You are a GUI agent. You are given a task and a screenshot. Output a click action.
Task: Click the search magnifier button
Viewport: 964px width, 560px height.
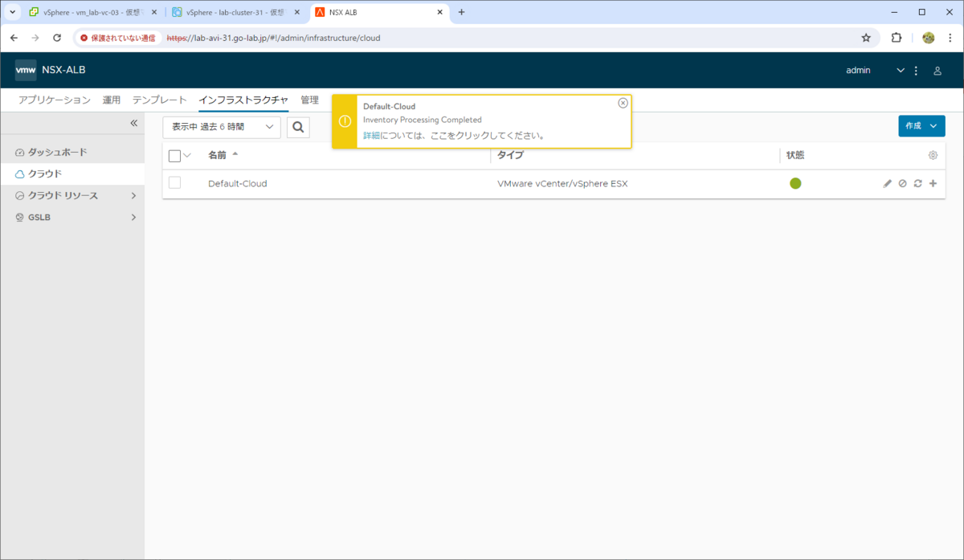coord(298,127)
